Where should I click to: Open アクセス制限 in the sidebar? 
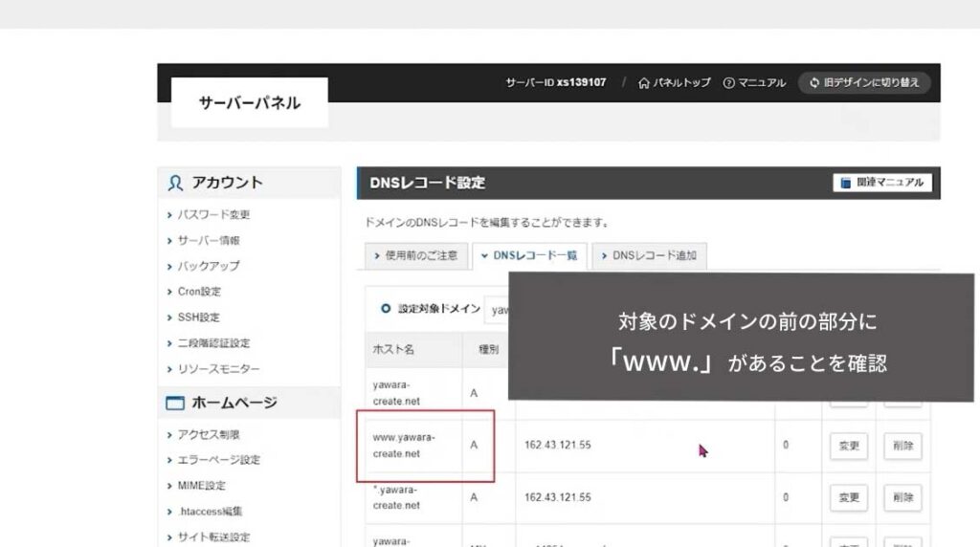(x=208, y=434)
